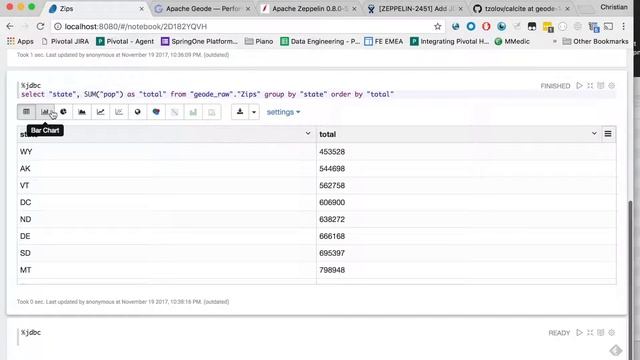Image resolution: width=640 pixels, height=360 pixels.
Task: Select the 638272 total cell
Action: [x=466, y=219]
